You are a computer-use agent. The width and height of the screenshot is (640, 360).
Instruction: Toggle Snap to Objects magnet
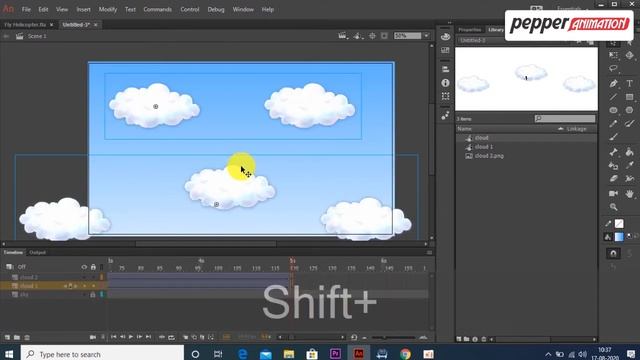613,253
